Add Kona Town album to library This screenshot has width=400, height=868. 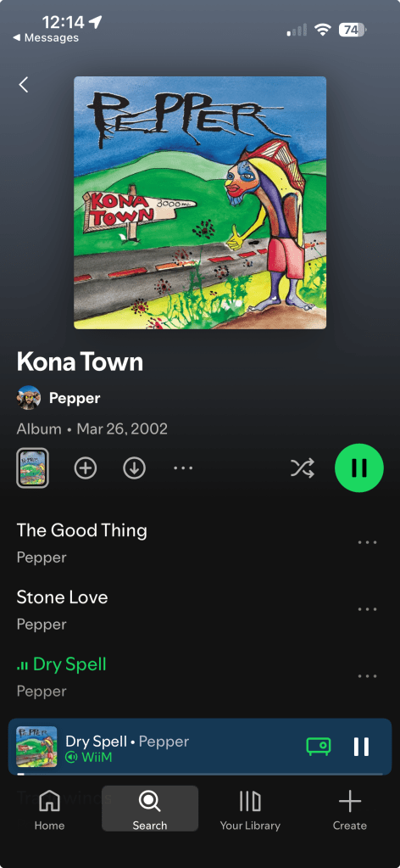click(86, 468)
